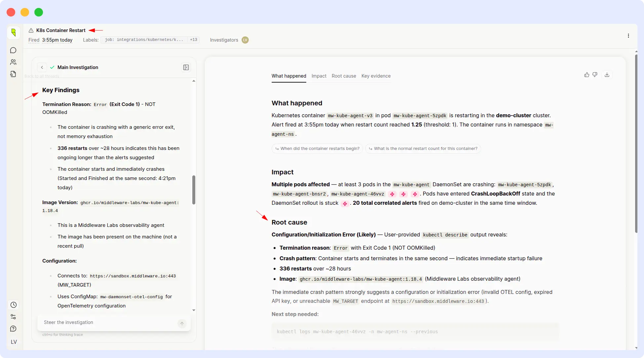Screen dimensions: 644x358
Task: Open the history clock icon at bottom sidebar
Action: pos(13,305)
